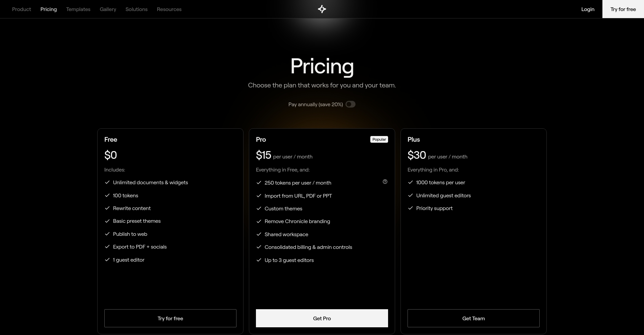Go to the Templates page
The width and height of the screenshot is (644, 335).
[x=78, y=9]
